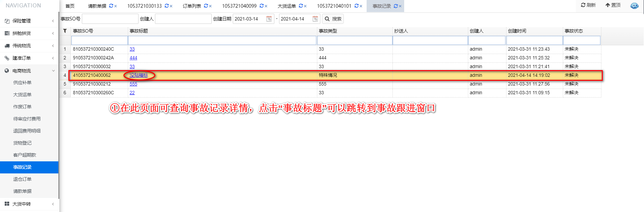Close the 1053721040099 tab
The height and width of the screenshot is (212, 644).
coord(266,6)
